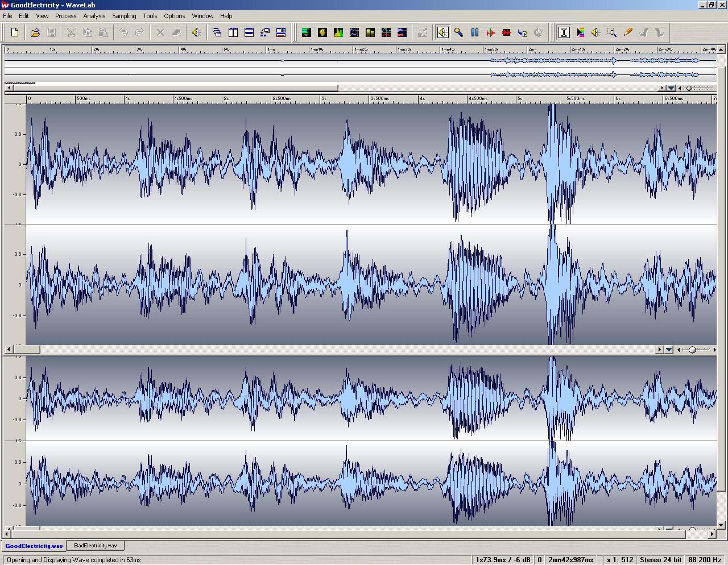Open the colorful spectrum analyzer icon
Screen dimensions: 728x565
point(338,32)
